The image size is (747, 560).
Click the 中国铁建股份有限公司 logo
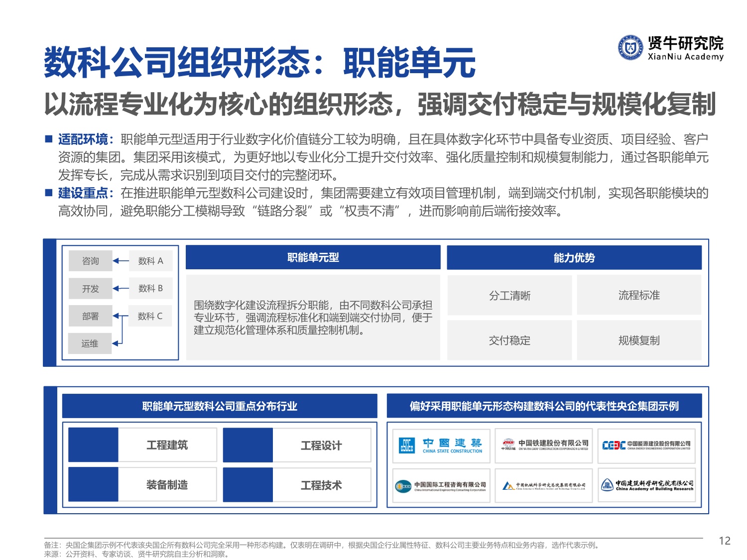tap(544, 446)
